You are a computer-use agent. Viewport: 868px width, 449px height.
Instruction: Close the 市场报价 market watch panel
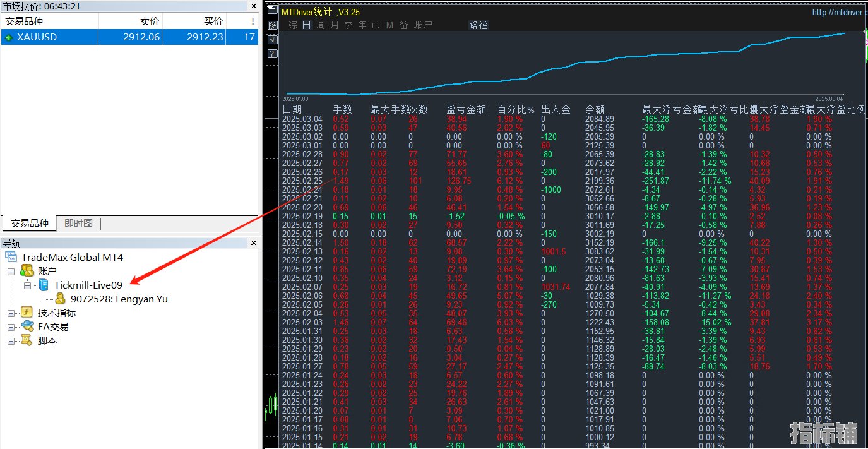253,6
